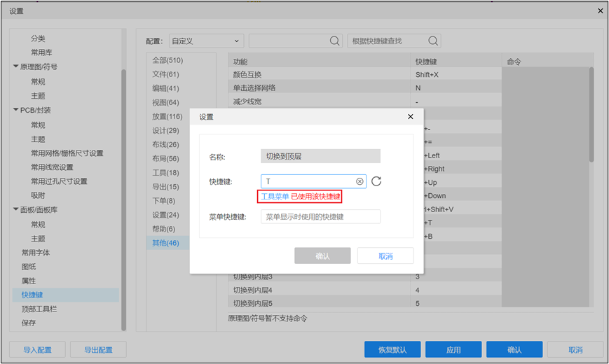Reset shortcut key with circular arrow icon
Screen dimensions: 609x364
coord(376,181)
